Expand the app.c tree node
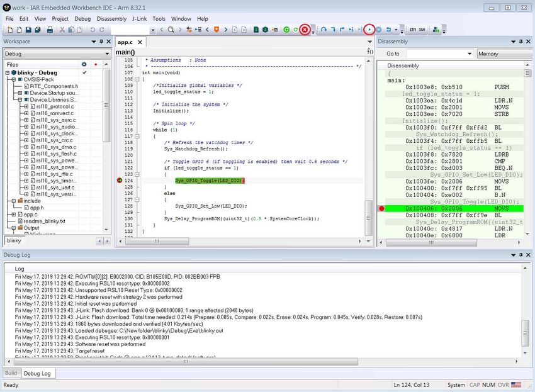Viewport: 535px width, 392px height. [x=13, y=215]
